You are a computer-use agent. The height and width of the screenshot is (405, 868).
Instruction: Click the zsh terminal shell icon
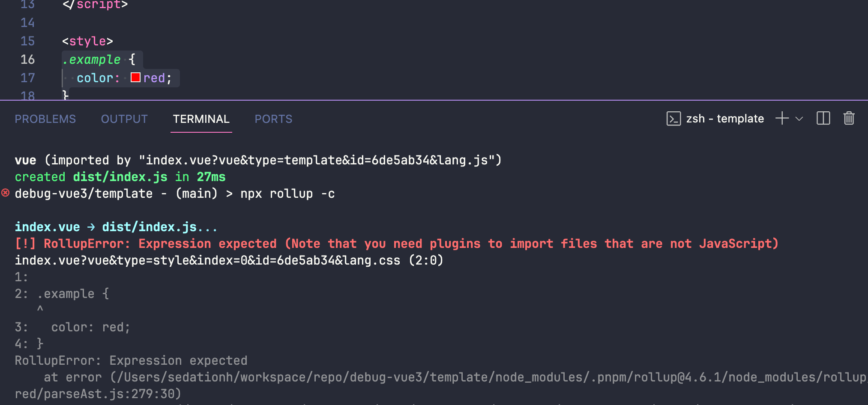pos(673,119)
